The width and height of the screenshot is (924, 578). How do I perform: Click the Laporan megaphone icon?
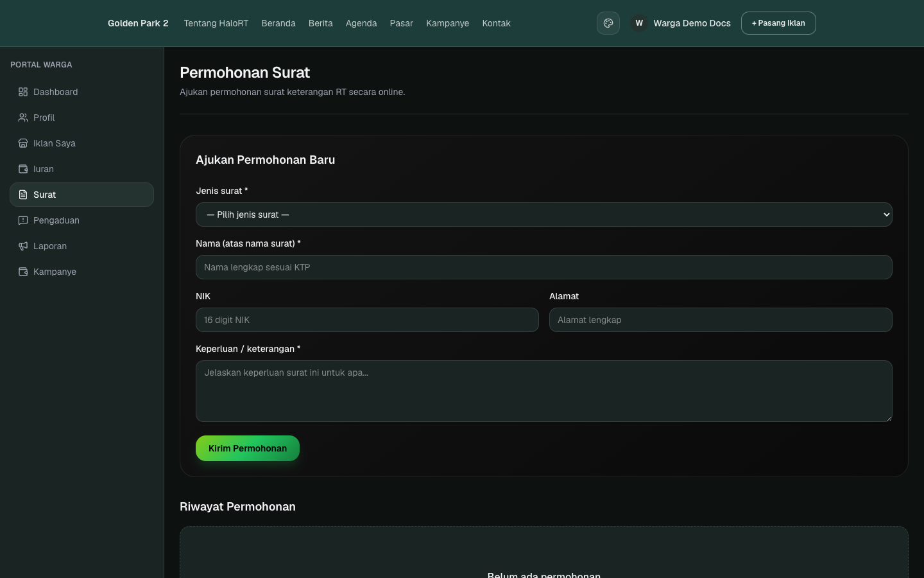pyautogui.click(x=23, y=246)
